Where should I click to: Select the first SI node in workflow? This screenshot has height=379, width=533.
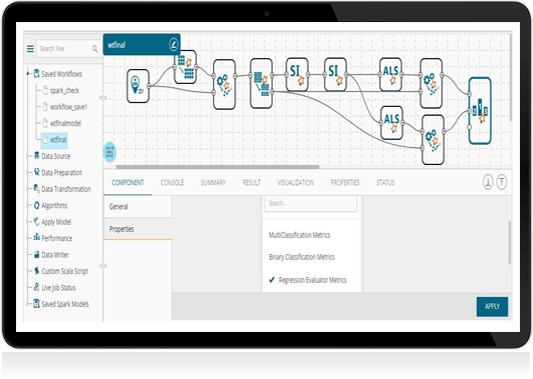tap(297, 74)
